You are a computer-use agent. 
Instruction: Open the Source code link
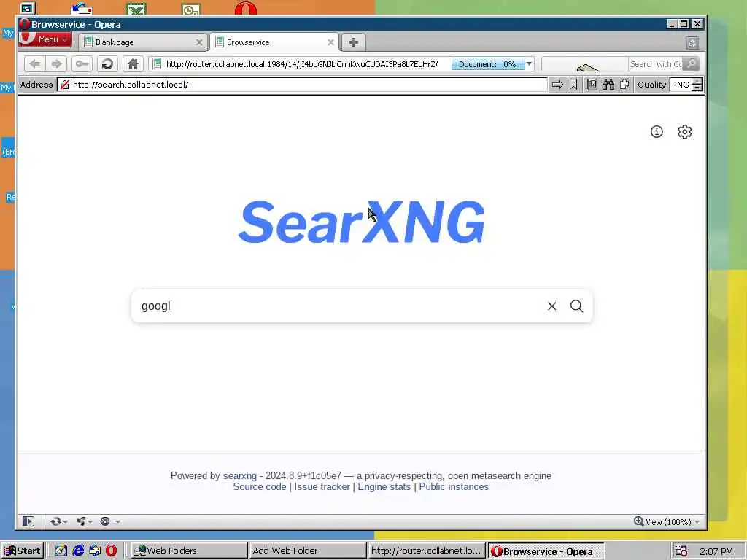click(260, 486)
